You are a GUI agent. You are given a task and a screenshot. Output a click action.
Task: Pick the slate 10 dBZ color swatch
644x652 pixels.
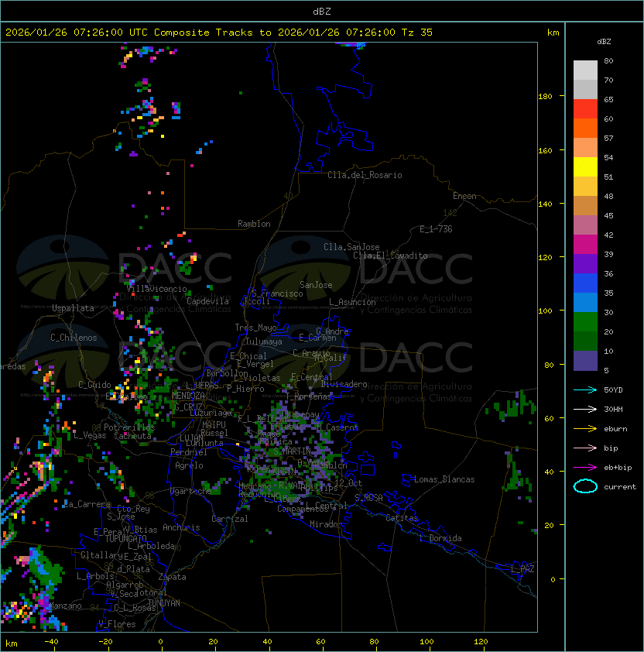(585, 361)
